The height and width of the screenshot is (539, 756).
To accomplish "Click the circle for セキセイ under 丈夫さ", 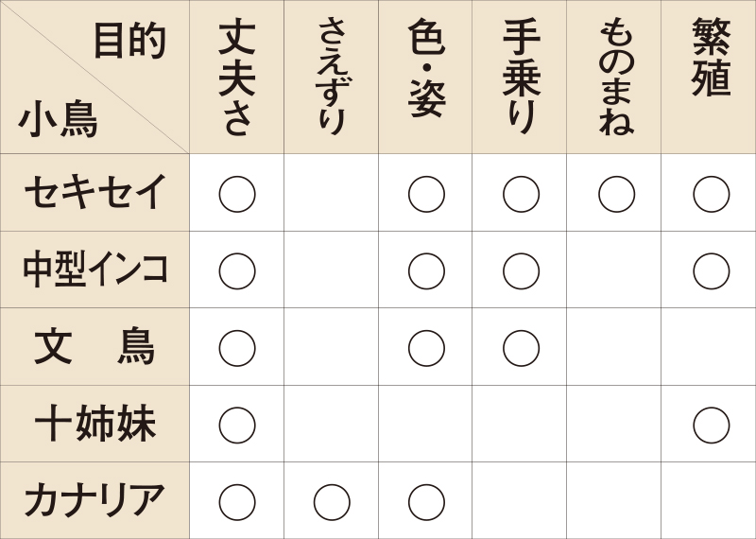I will pyautogui.click(x=237, y=194).
